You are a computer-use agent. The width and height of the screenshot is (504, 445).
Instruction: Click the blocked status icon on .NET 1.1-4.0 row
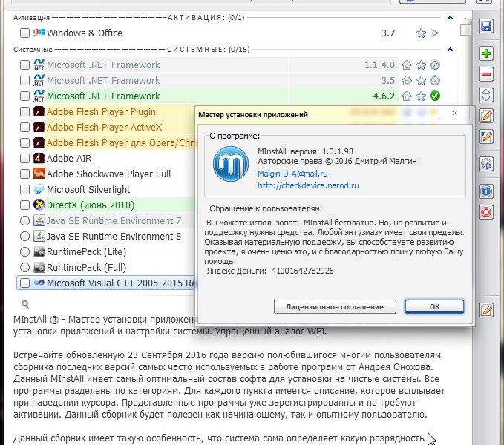[434, 65]
